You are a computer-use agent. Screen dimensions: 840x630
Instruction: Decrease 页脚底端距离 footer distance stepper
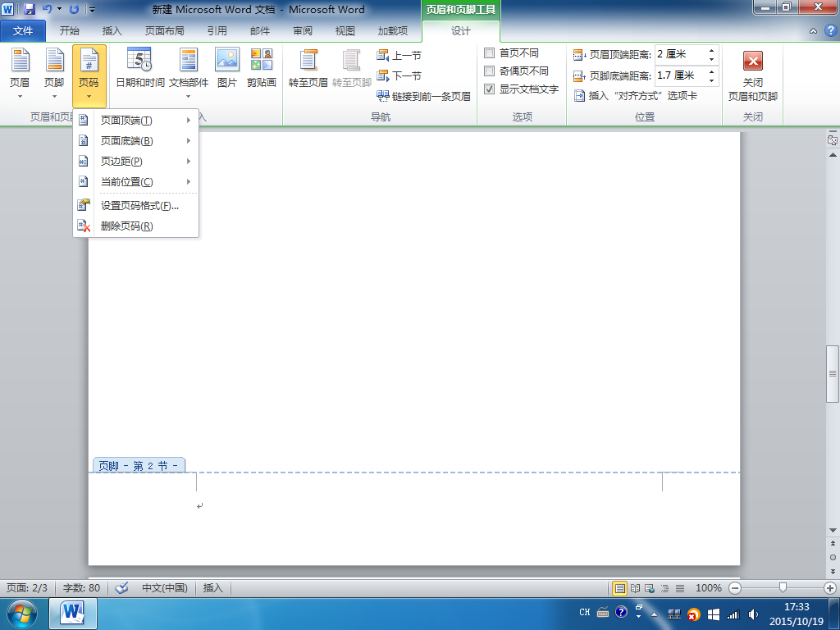[x=711, y=80]
